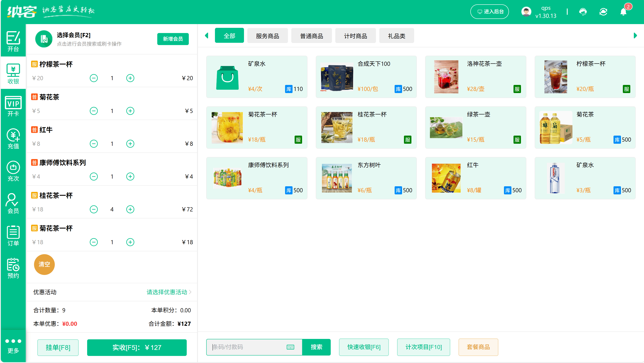Switch to the 服务商品 category tab
644x363 pixels.
tap(267, 36)
